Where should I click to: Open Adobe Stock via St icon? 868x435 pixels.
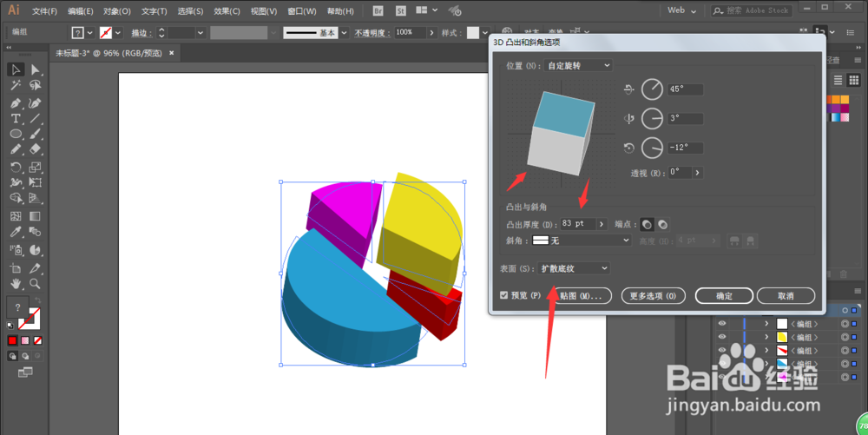coord(401,10)
